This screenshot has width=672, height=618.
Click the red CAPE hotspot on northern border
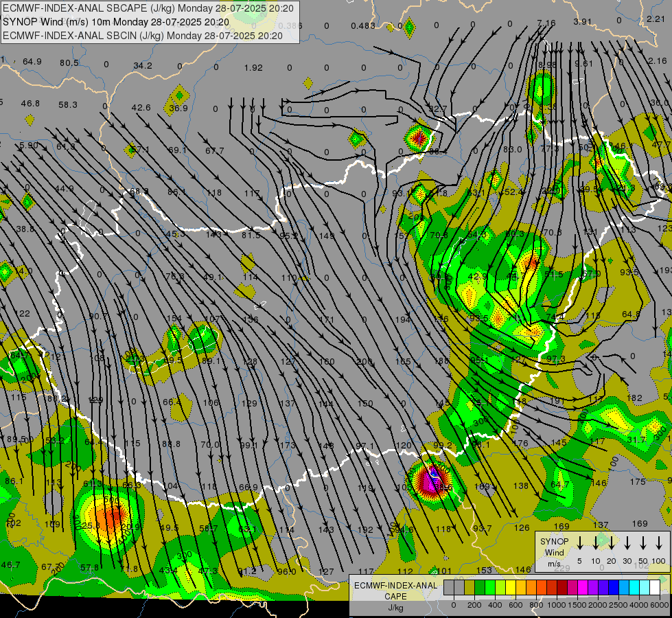coord(418,138)
